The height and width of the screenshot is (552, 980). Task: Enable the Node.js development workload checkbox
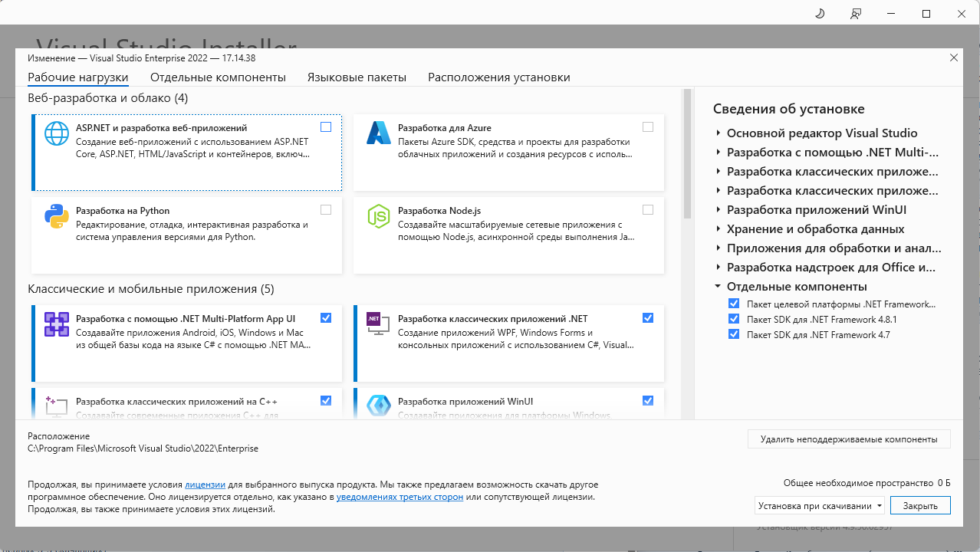tap(648, 210)
